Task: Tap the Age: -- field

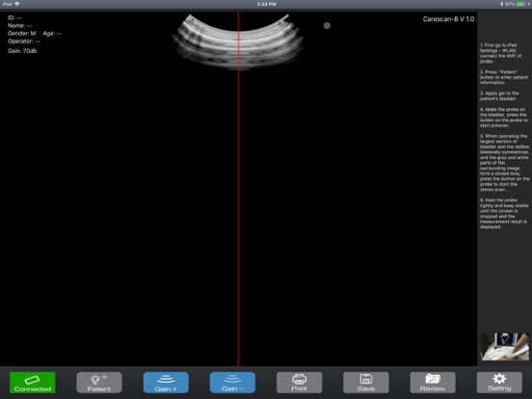Action: (x=52, y=33)
